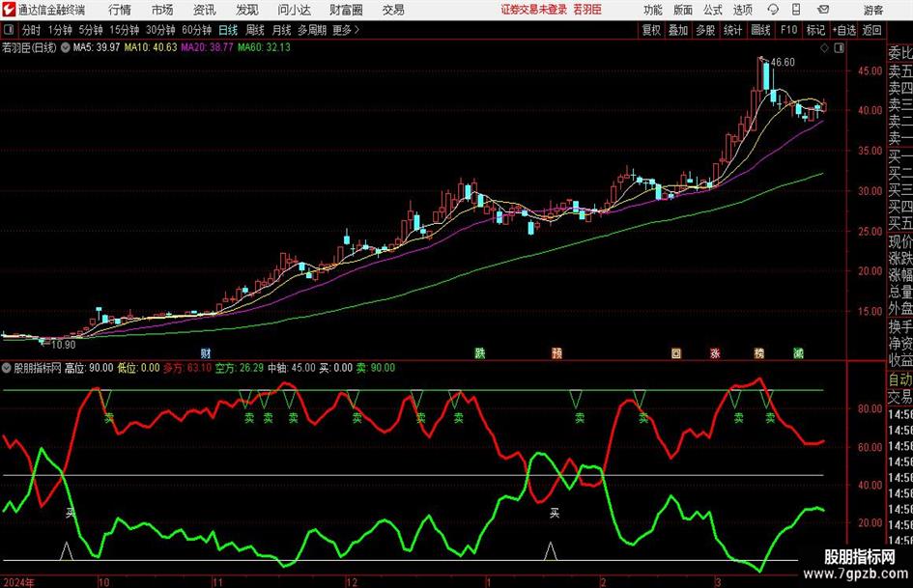Click the 減 event marker on the chart
The image size is (913, 588).
point(799,353)
